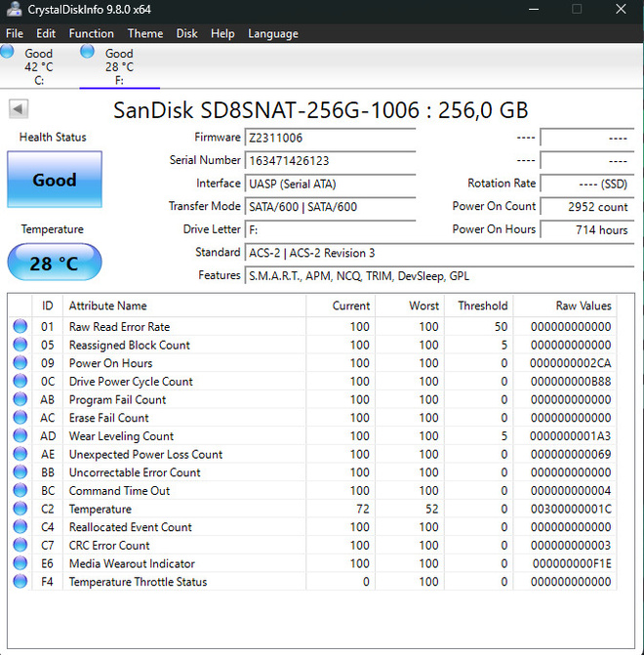Click the 714 hours value field
This screenshot has width=644, height=655.
point(587,229)
